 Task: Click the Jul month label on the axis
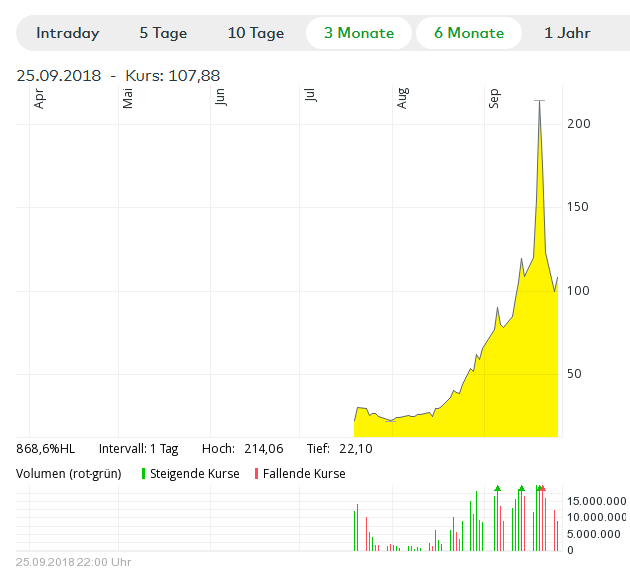pyautogui.click(x=312, y=96)
